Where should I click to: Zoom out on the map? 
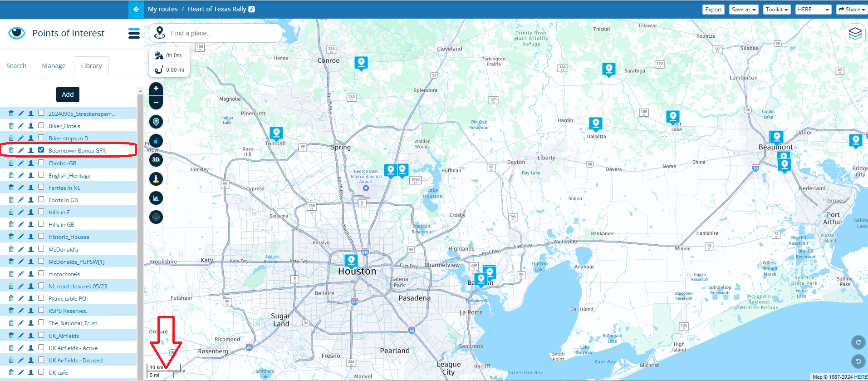coord(156,103)
